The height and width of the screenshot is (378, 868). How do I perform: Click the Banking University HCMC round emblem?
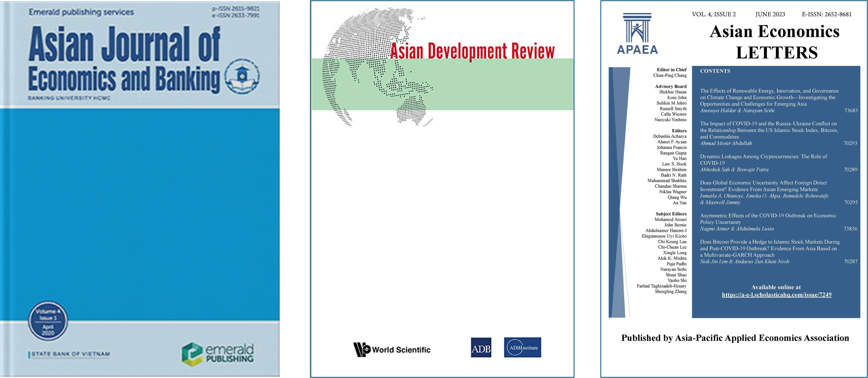click(x=242, y=76)
